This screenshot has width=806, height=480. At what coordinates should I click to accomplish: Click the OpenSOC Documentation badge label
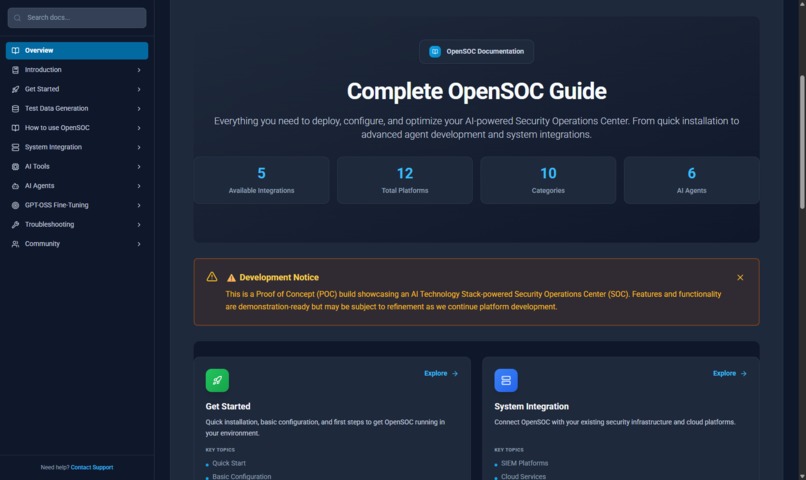(485, 51)
